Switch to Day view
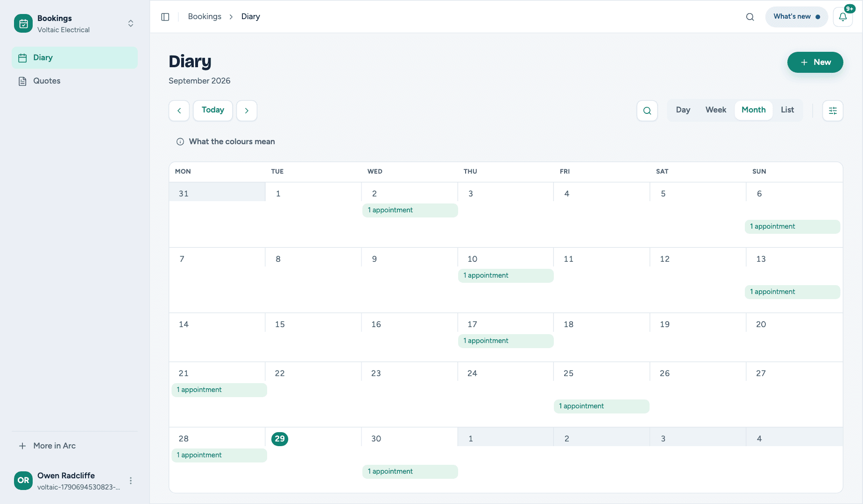Image resolution: width=863 pixels, height=504 pixels. pos(683,110)
